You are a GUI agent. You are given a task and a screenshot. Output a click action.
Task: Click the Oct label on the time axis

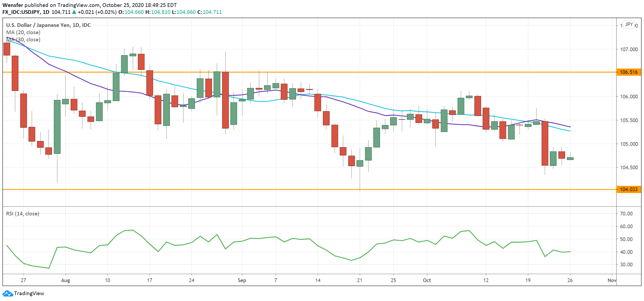tap(427, 280)
